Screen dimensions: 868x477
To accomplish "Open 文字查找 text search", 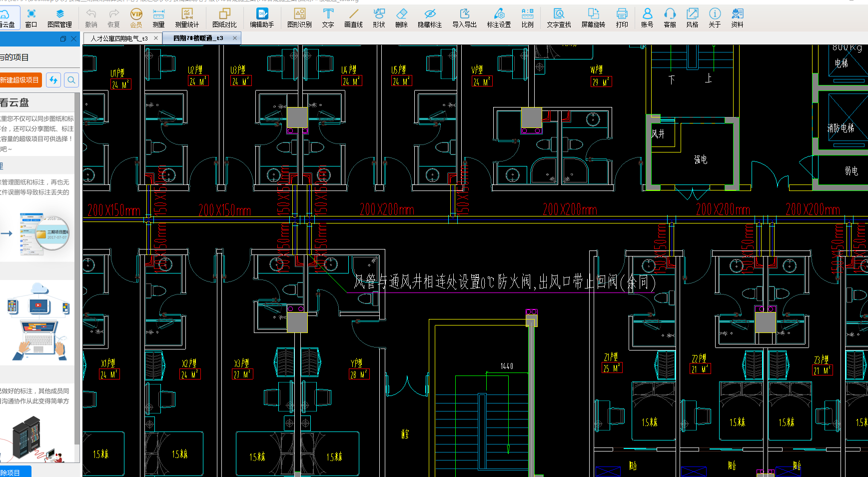I will pyautogui.click(x=559, y=17).
